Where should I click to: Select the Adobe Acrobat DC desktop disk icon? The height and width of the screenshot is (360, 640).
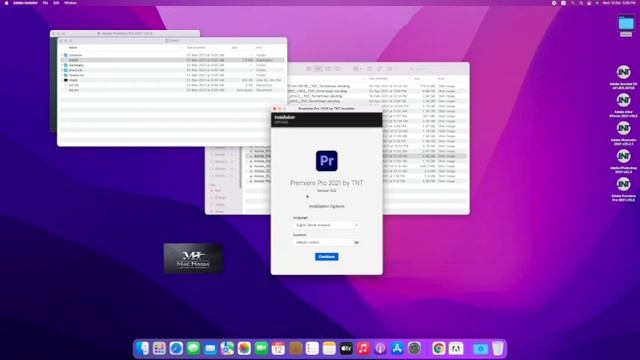click(623, 72)
